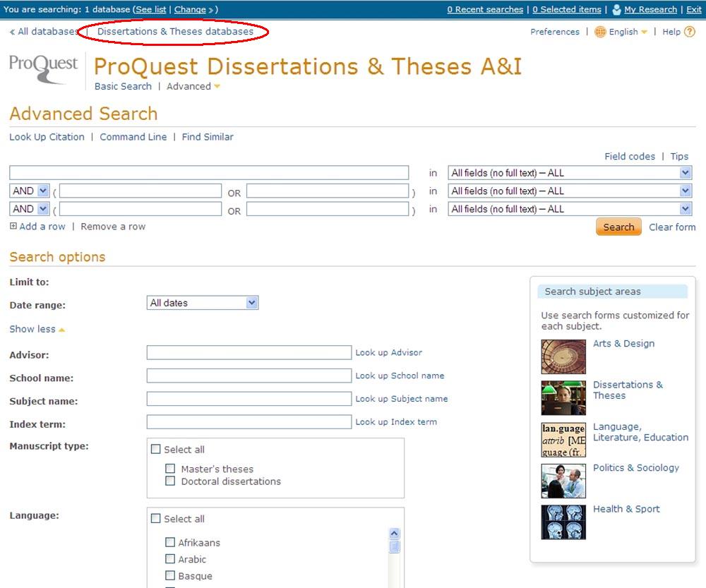Click the globe language icon
Screen dimensions: 706x588
pyautogui.click(x=600, y=32)
